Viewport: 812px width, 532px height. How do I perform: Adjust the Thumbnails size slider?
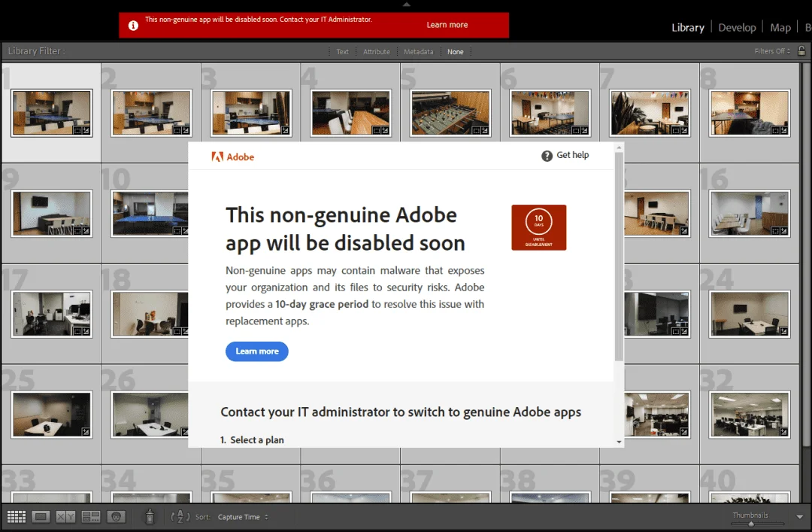(x=751, y=524)
